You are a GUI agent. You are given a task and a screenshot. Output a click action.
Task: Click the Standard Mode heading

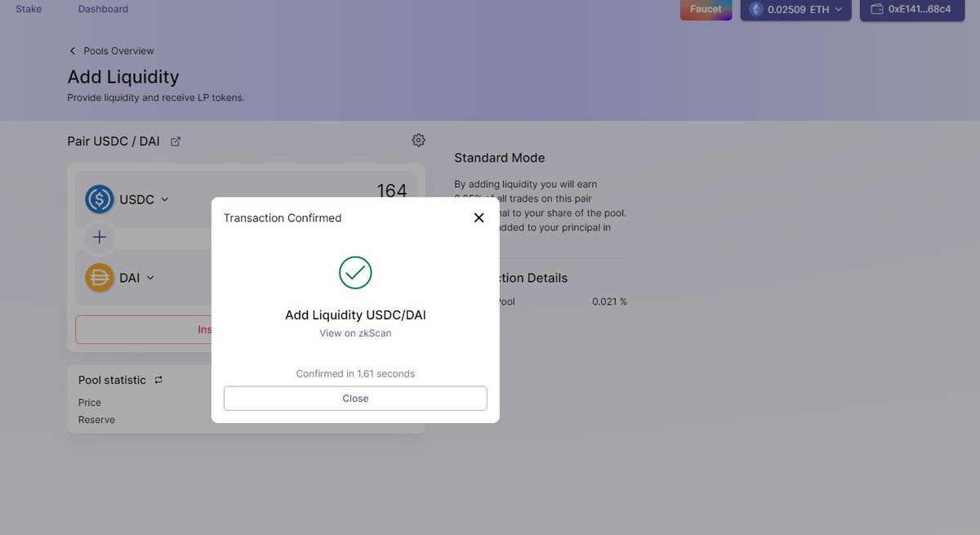500,158
